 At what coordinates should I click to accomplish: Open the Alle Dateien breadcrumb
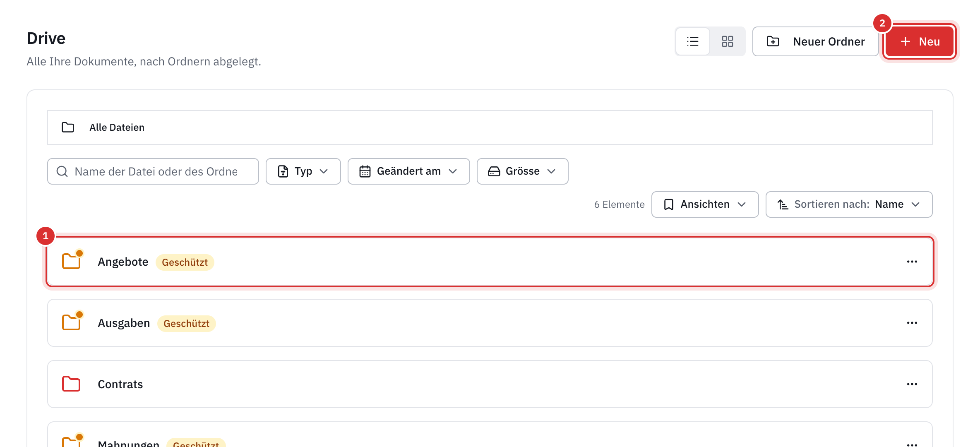tap(117, 127)
